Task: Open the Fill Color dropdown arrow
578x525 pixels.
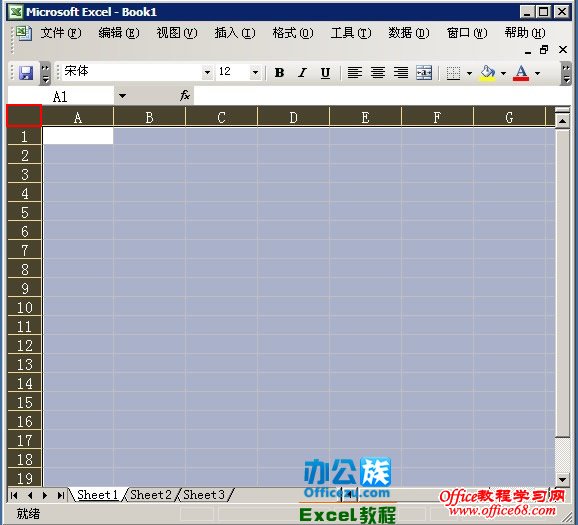Action: [x=503, y=73]
